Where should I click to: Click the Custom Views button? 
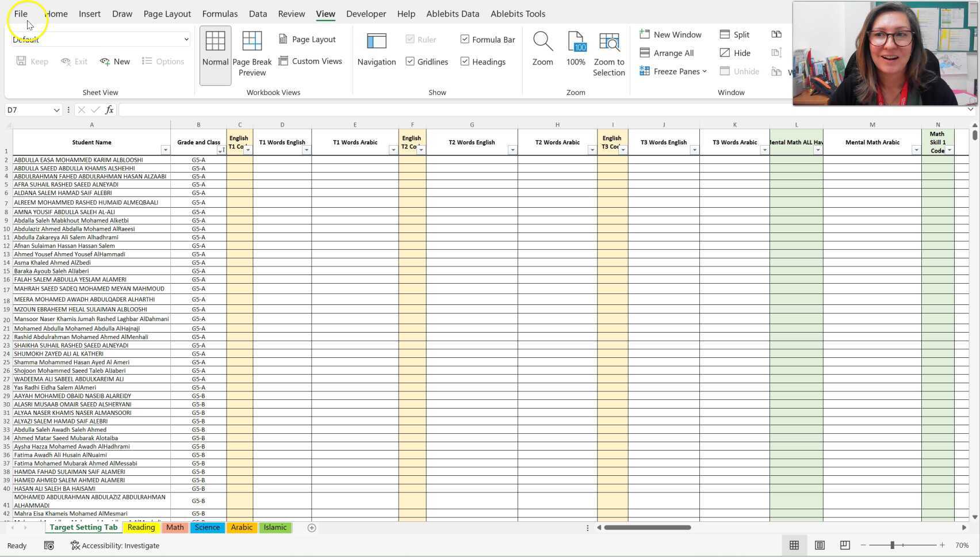(x=310, y=61)
